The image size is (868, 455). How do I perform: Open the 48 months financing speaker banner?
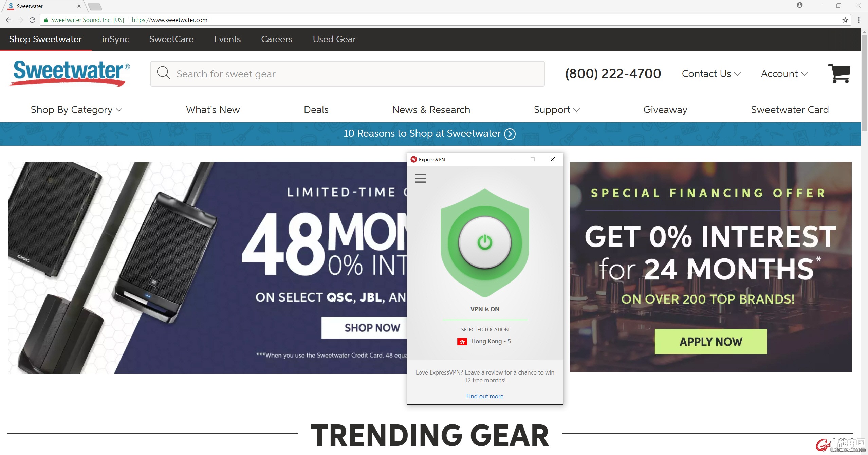click(x=207, y=268)
